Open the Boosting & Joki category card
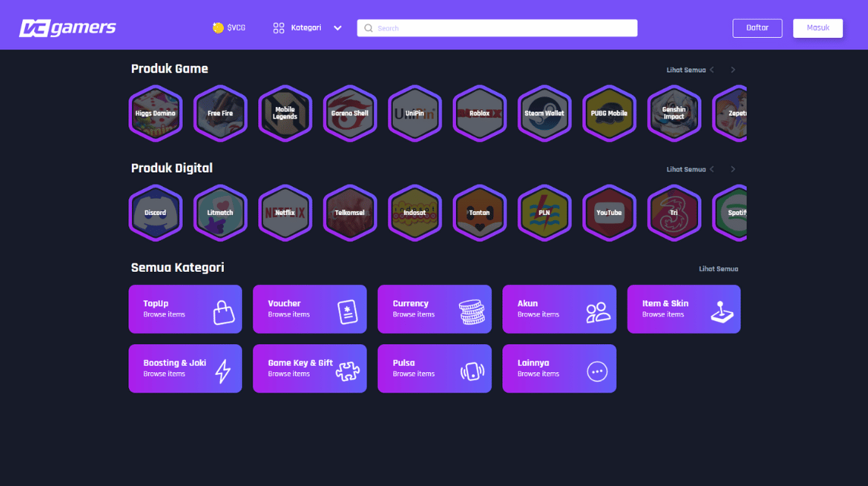 [x=185, y=368]
